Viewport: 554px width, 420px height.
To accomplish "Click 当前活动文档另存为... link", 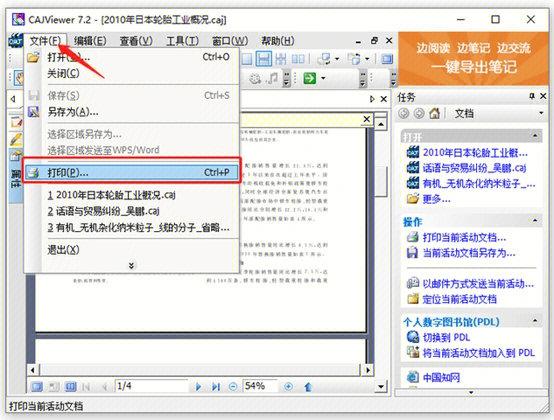I will [x=469, y=253].
